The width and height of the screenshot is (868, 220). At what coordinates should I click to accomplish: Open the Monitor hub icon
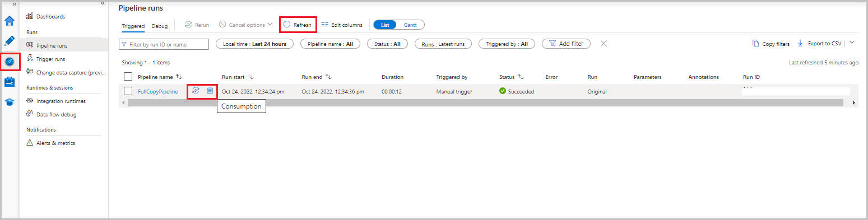point(10,62)
